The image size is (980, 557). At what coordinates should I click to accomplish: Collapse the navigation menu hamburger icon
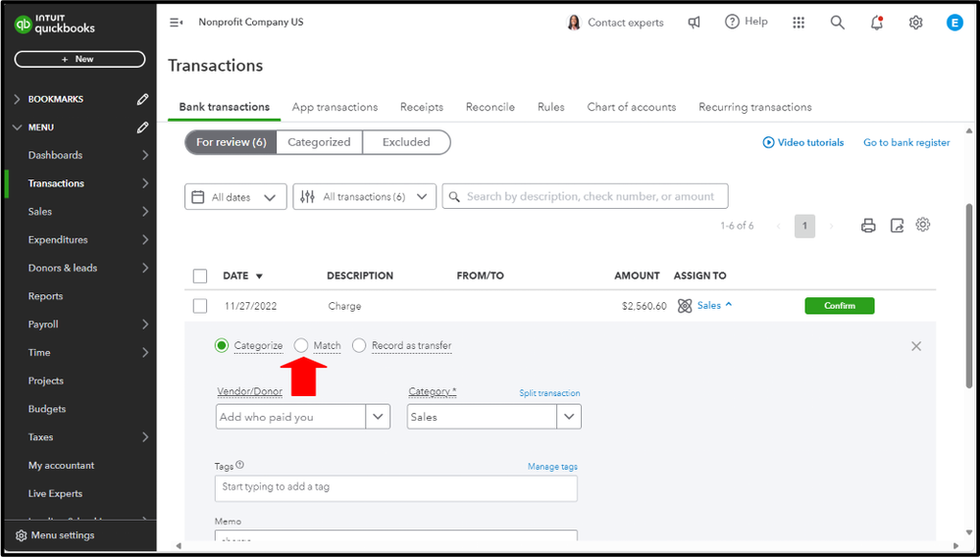177,23
